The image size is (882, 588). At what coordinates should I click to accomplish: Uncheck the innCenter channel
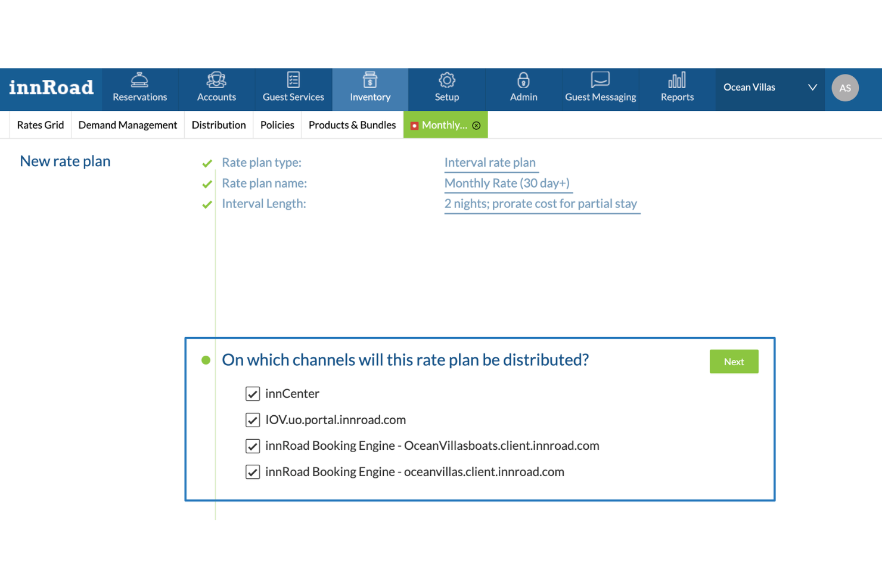click(x=252, y=393)
